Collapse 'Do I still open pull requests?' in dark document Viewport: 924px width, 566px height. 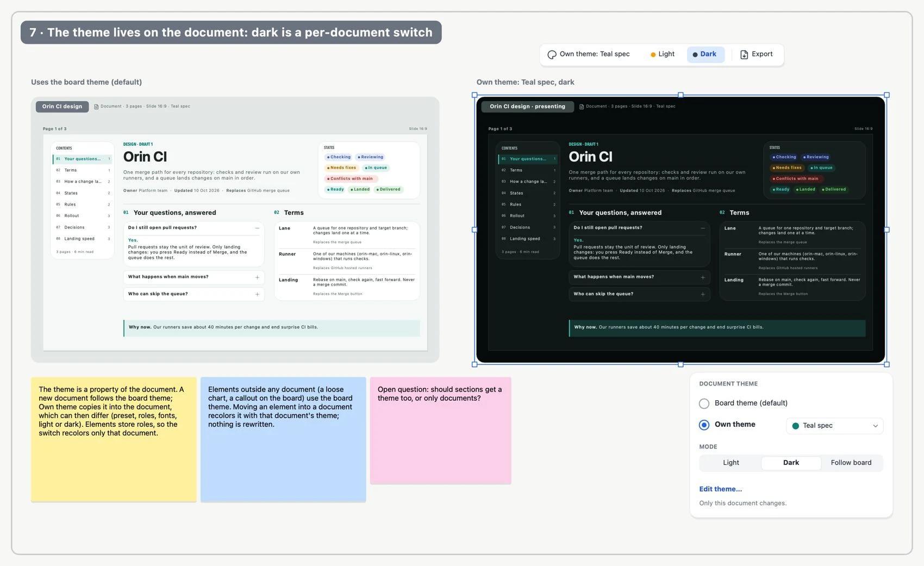tap(703, 228)
